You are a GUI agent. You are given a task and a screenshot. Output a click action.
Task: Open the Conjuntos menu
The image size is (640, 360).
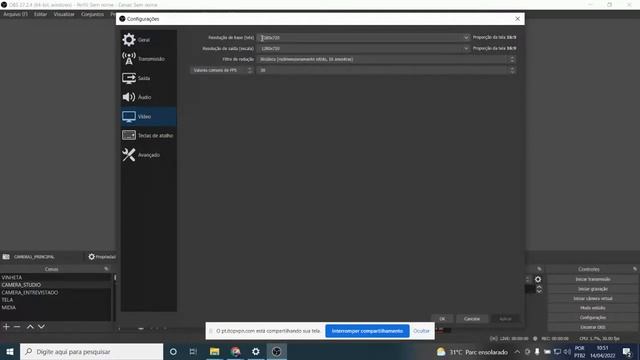point(92,14)
